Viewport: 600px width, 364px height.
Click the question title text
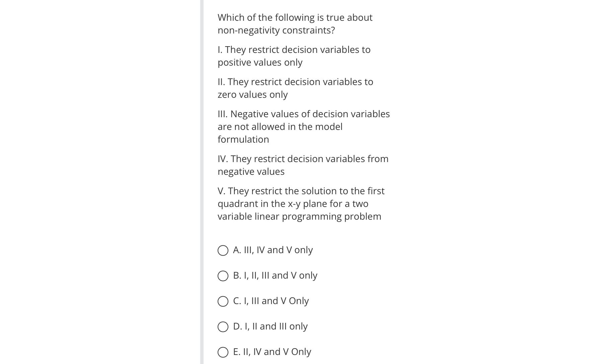coord(295,23)
